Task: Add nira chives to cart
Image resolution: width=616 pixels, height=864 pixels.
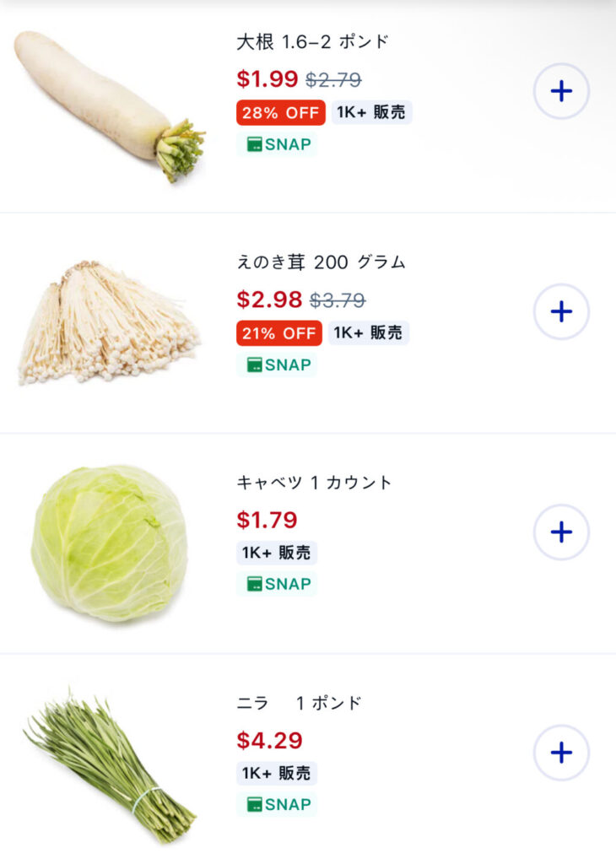Action: point(561,752)
